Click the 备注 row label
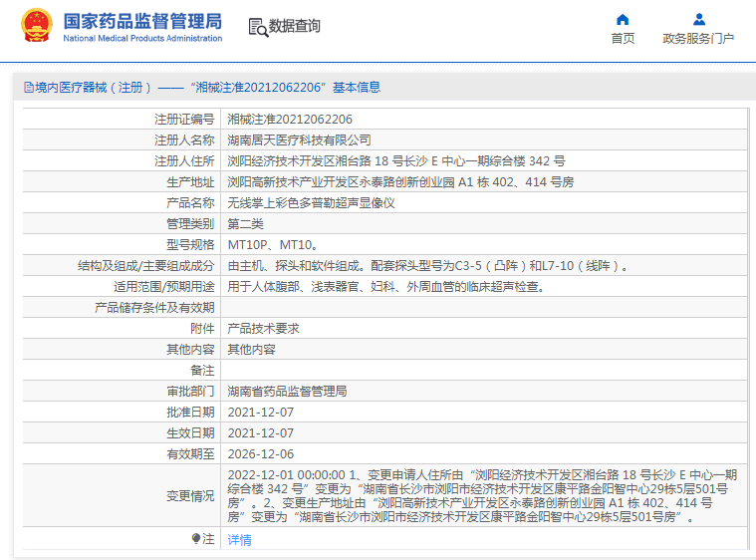The height and width of the screenshot is (560, 756). [x=202, y=371]
